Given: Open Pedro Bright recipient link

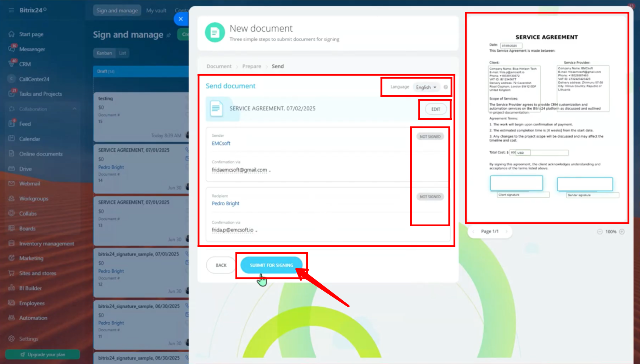Looking at the screenshot, I should [226, 204].
